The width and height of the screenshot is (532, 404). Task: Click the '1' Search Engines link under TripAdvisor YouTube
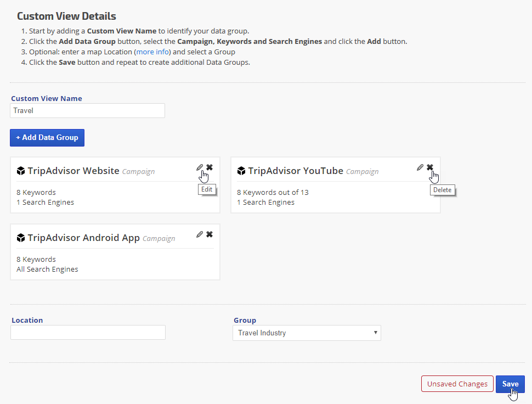(x=239, y=202)
